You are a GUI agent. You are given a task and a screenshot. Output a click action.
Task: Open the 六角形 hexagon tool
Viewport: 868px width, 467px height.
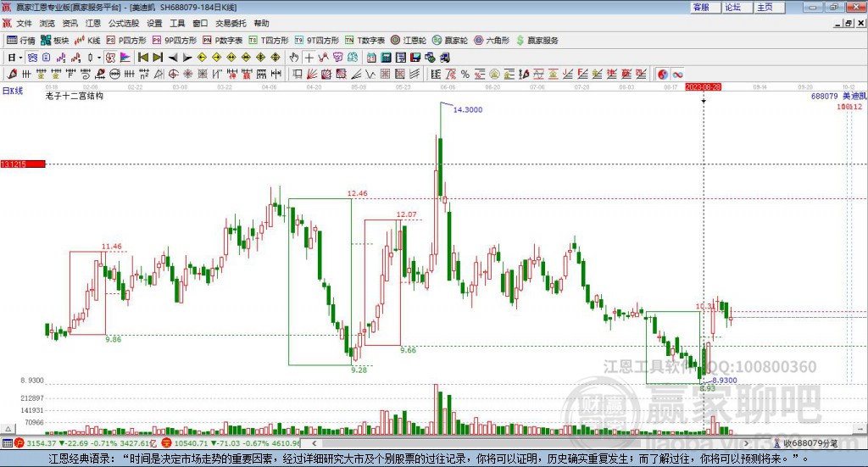[492, 41]
